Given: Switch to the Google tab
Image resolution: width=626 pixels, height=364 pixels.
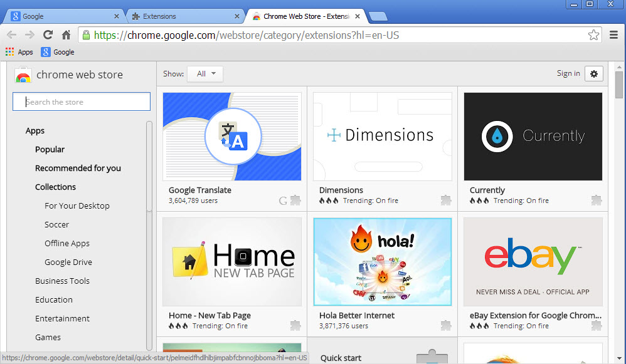Looking at the screenshot, I should (65, 16).
